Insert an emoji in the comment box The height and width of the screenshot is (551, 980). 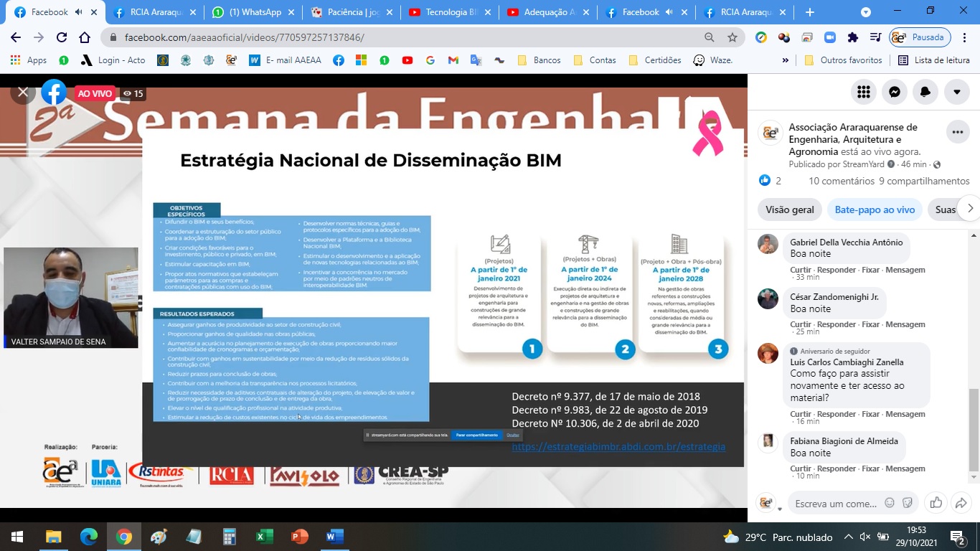890,503
